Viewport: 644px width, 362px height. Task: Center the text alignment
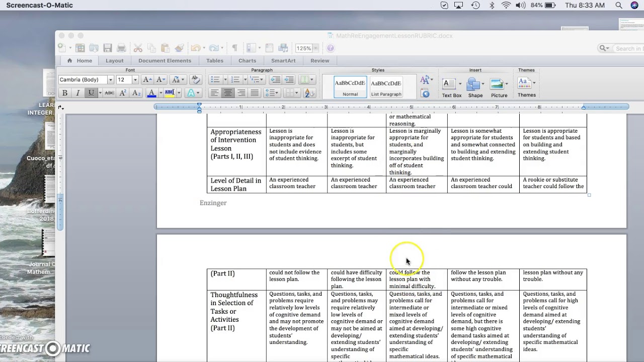(x=228, y=93)
